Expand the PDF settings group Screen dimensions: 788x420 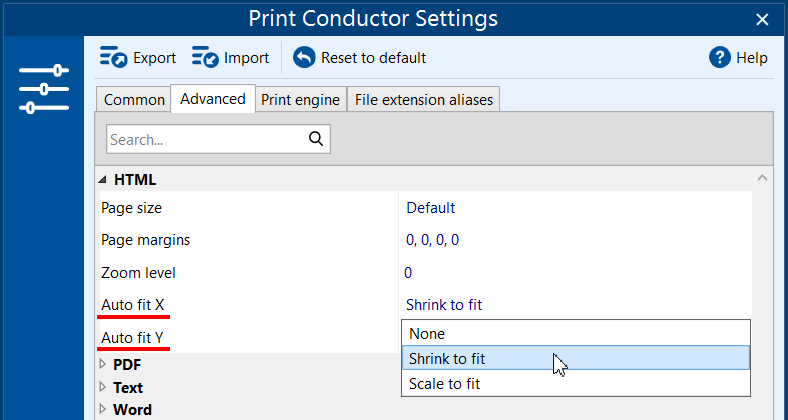(102, 364)
